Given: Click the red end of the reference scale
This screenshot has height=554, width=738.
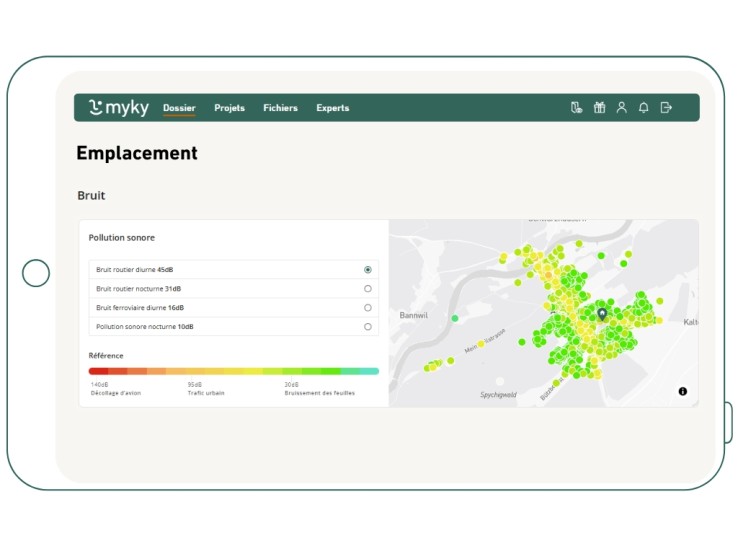Looking at the screenshot, I should click(98, 371).
